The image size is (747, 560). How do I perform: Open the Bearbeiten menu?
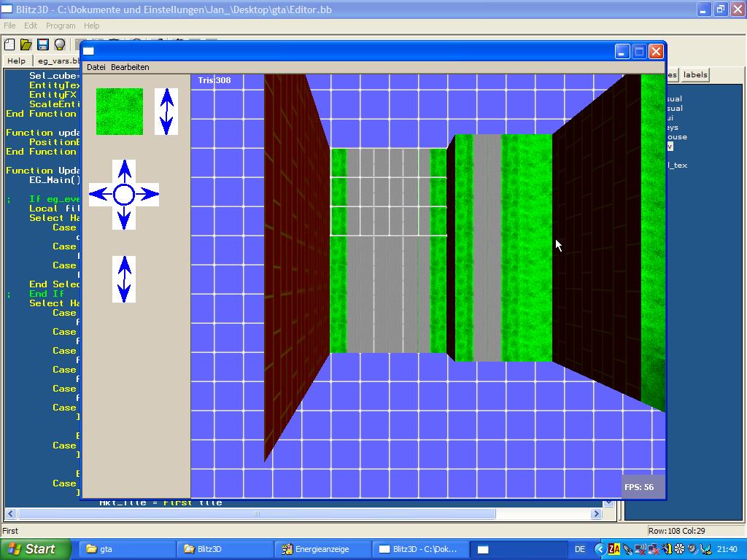click(130, 67)
